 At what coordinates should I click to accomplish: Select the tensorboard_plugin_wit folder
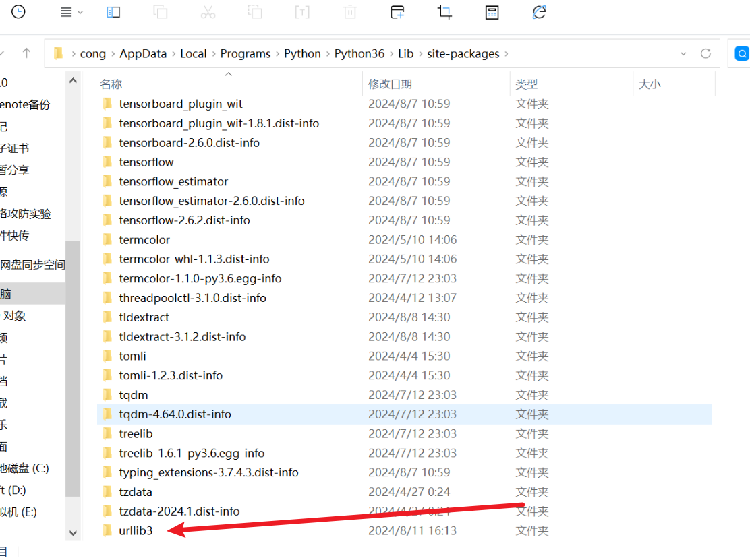pyautogui.click(x=181, y=104)
